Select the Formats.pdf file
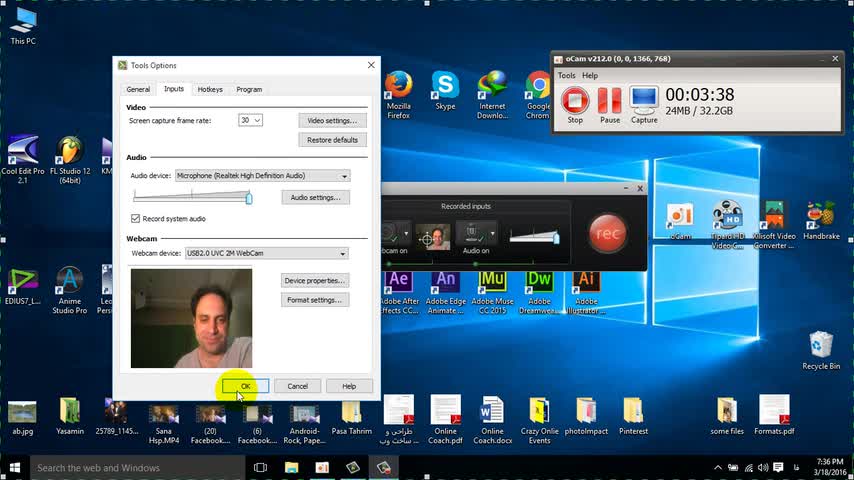This screenshot has width=854, height=480. [774, 415]
